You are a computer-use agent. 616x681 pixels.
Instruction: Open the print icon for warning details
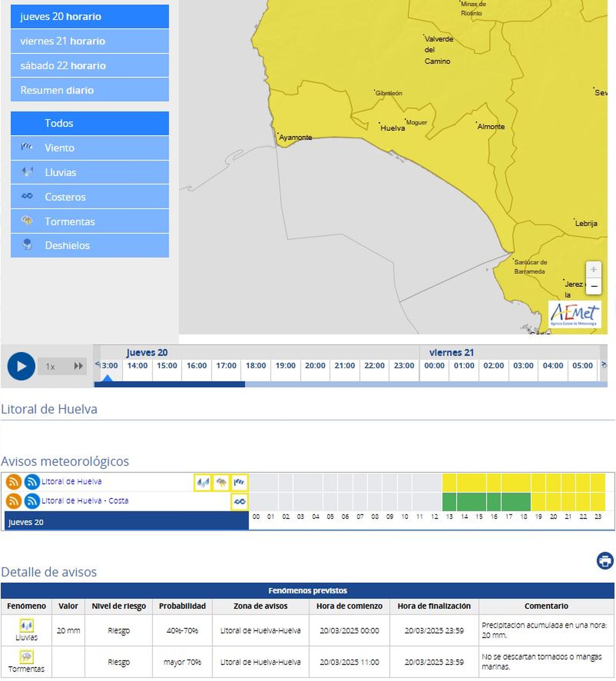tap(605, 560)
